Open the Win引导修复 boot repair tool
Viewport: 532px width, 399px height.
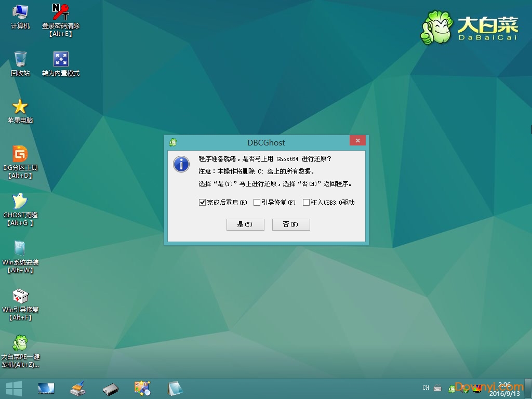(x=20, y=296)
